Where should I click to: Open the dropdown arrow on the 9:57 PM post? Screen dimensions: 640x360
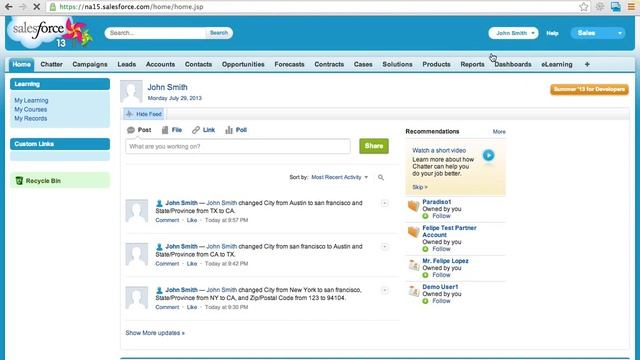(x=384, y=203)
